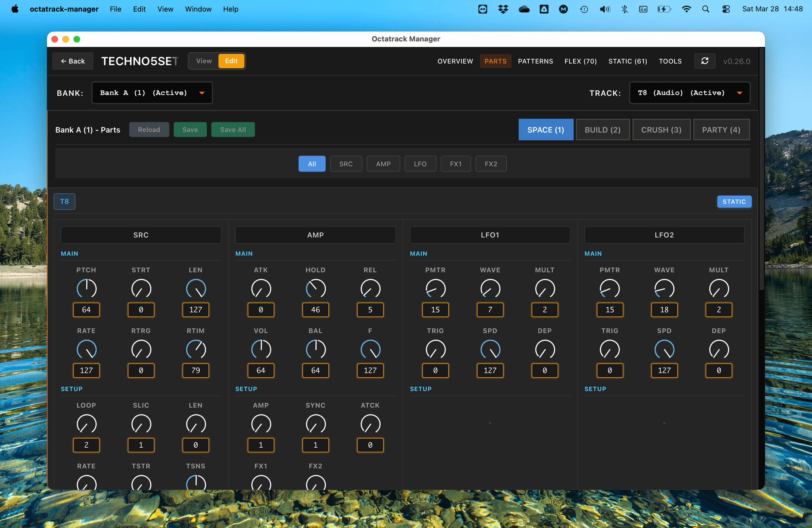The width and height of the screenshot is (812, 528).
Task: Show only LFO parameters
Action: pos(420,164)
